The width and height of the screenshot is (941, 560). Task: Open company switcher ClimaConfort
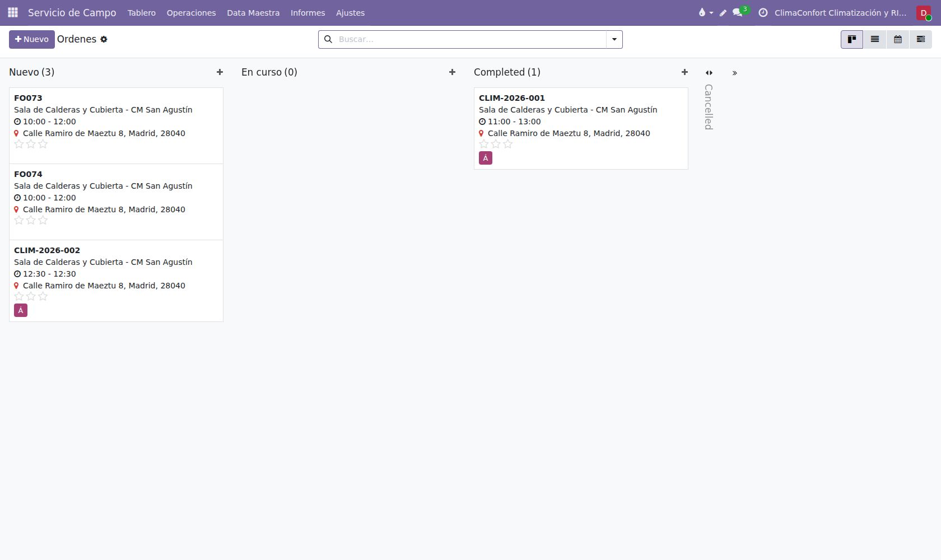pyautogui.click(x=840, y=13)
